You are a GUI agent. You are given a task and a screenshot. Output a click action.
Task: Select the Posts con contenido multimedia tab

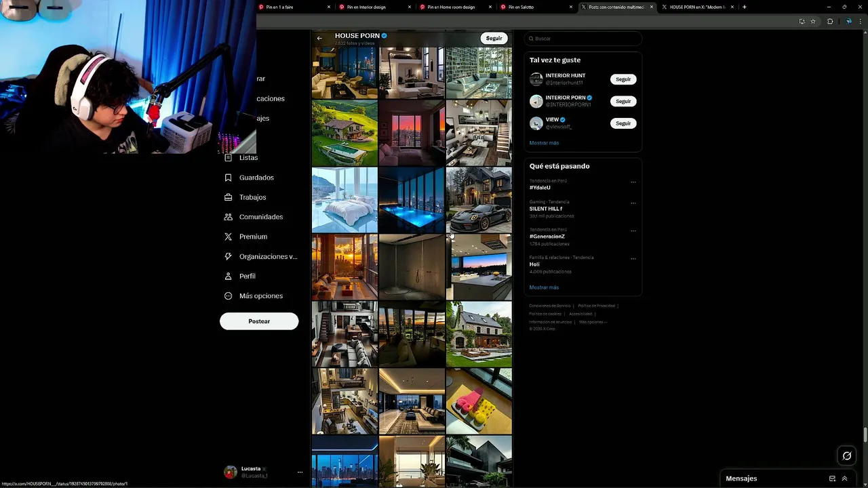pos(617,7)
